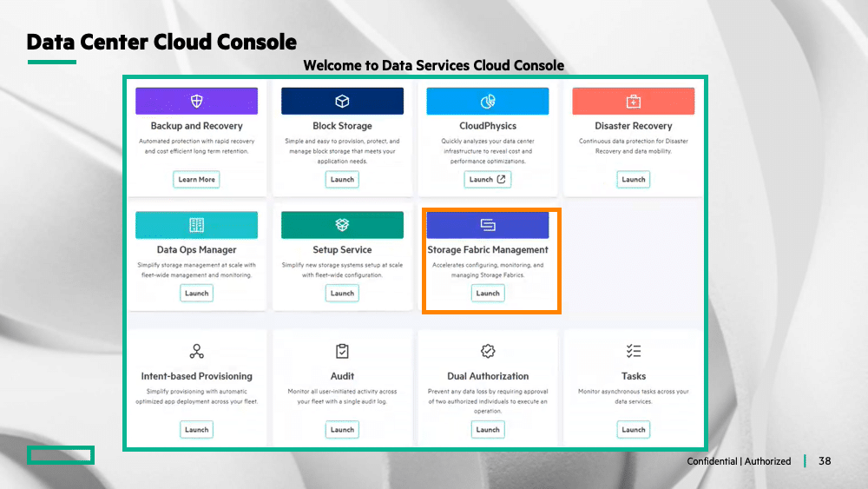This screenshot has height=489, width=868.
Task: Click the Confidential | Authorized footer text
Action: [739, 461]
